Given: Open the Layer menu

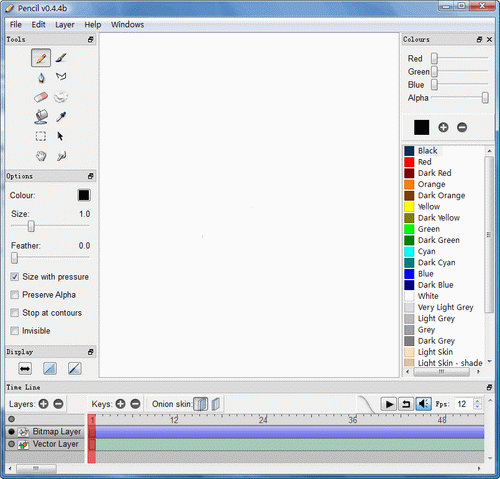Looking at the screenshot, I should point(65,25).
